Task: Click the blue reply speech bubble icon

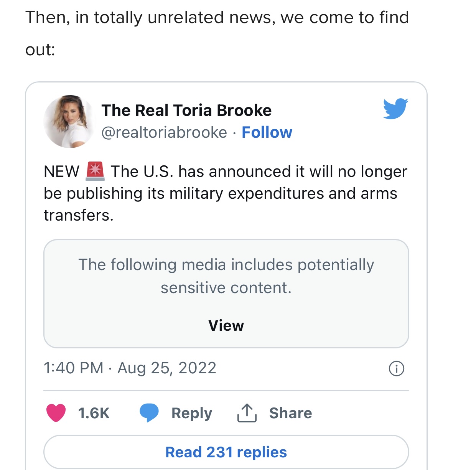Action: tap(149, 413)
